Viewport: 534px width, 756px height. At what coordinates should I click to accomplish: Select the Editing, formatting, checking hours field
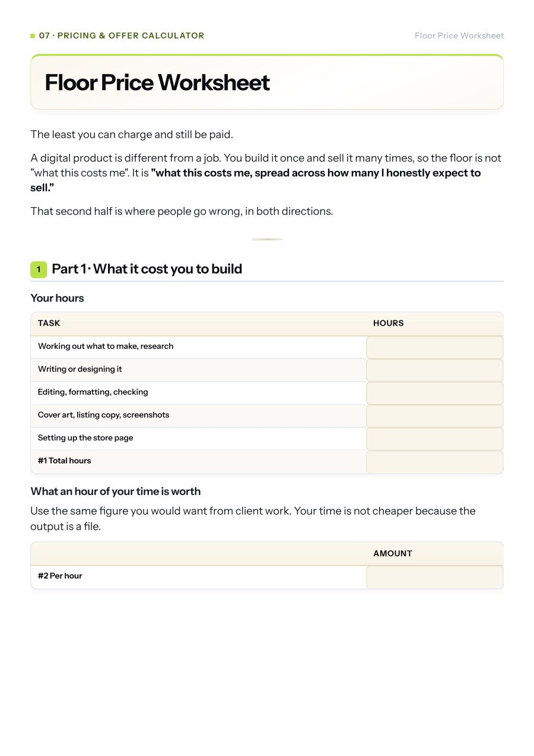tap(434, 393)
